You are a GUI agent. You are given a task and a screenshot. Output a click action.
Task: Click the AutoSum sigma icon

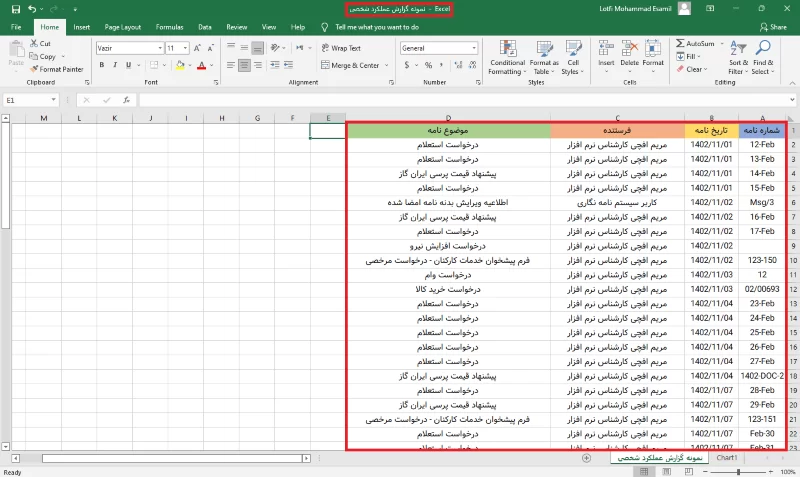click(x=681, y=44)
